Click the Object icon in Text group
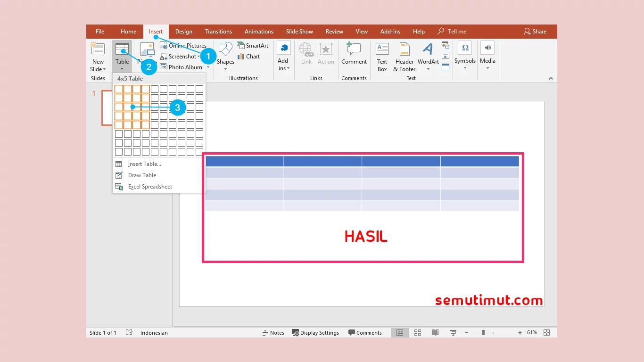The width and height of the screenshot is (644, 362). (x=446, y=67)
